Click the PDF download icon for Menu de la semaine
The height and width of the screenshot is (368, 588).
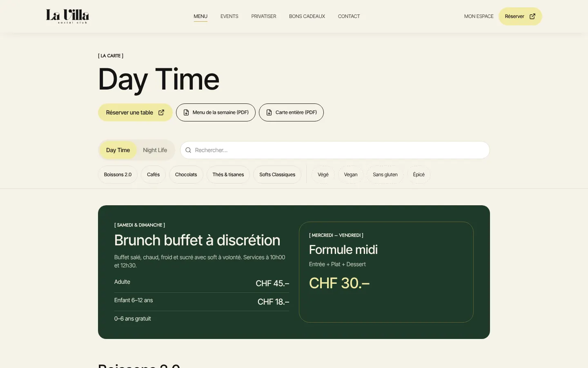186,112
